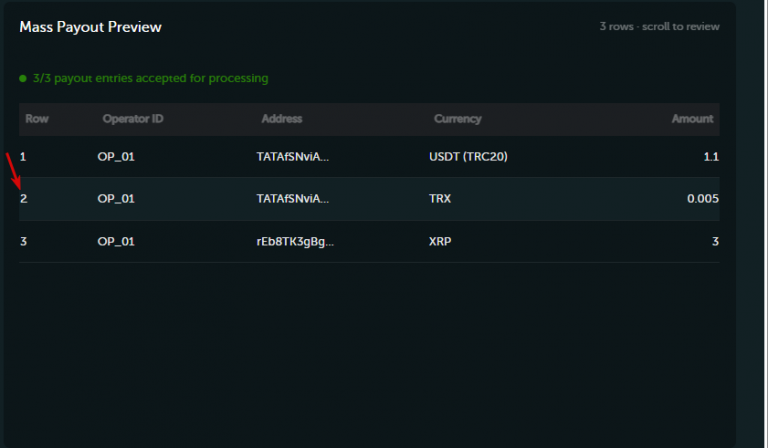
Task: Click the '3 rows - scroll to review' text
Action: point(659,26)
